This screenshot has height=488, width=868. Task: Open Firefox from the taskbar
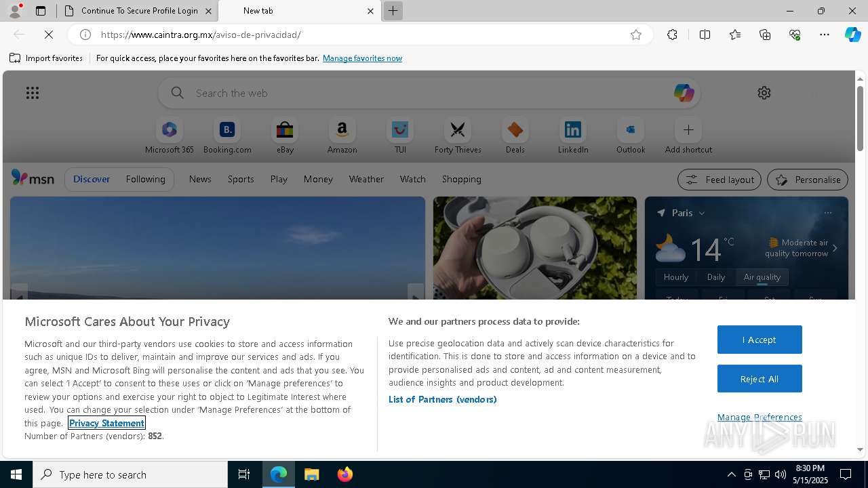344,474
